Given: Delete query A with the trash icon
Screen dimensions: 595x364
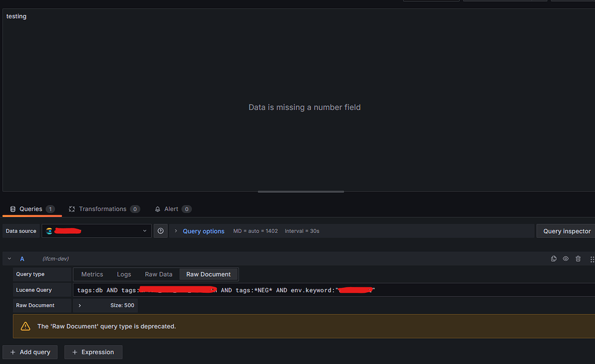Looking at the screenshot, I should [578, 258].
